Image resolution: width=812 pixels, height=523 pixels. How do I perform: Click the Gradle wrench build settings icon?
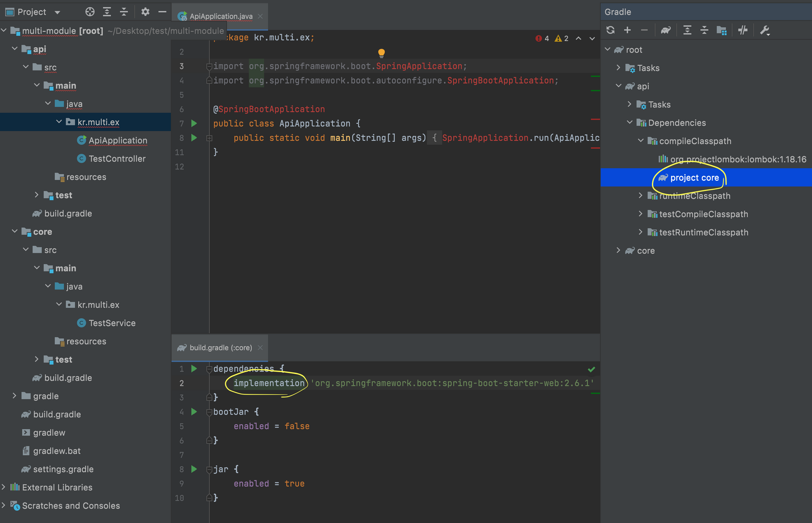(x=765, y=30)
